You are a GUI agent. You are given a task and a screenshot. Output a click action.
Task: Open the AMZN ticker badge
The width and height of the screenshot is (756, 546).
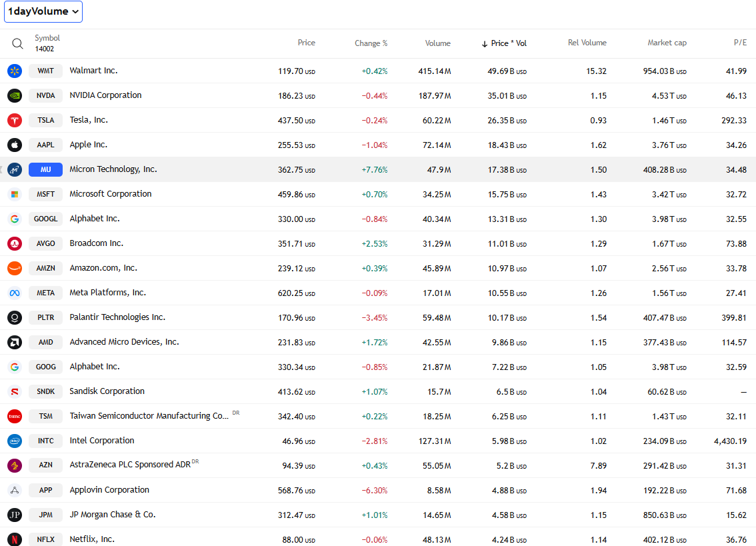pyautogui.click(x=46, y=268)
